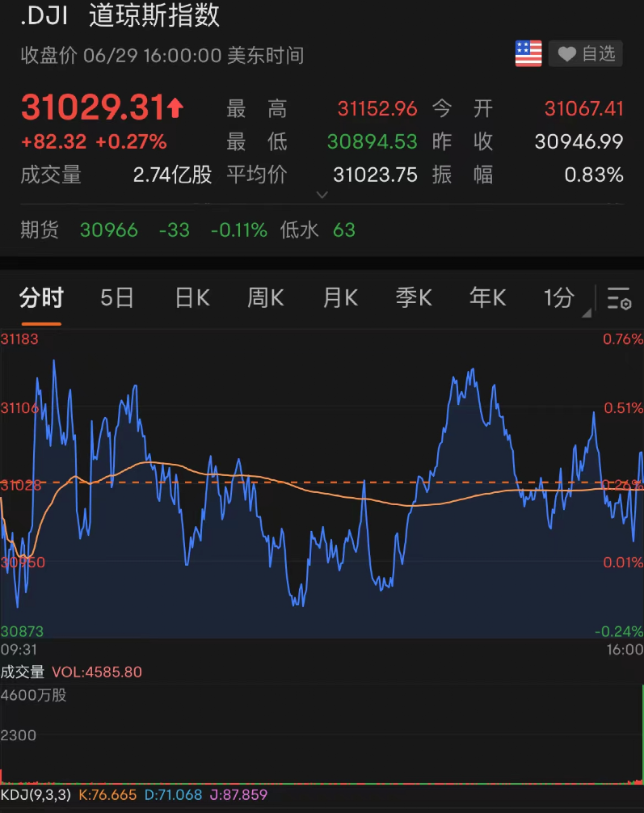644x813 pixels.
Task: Tap the 2300 volume axis label
Action: (x=18, y=735)
